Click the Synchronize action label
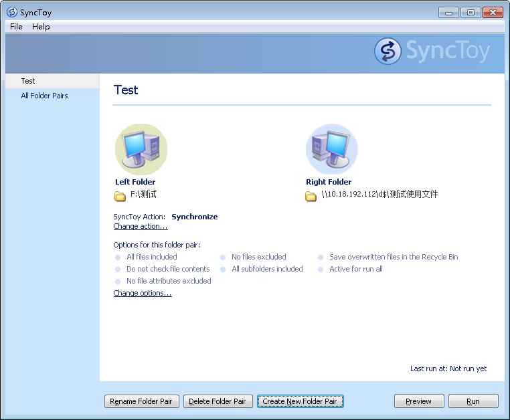The image size is (510, 420). pyautogui.click(x=195, y=217)
